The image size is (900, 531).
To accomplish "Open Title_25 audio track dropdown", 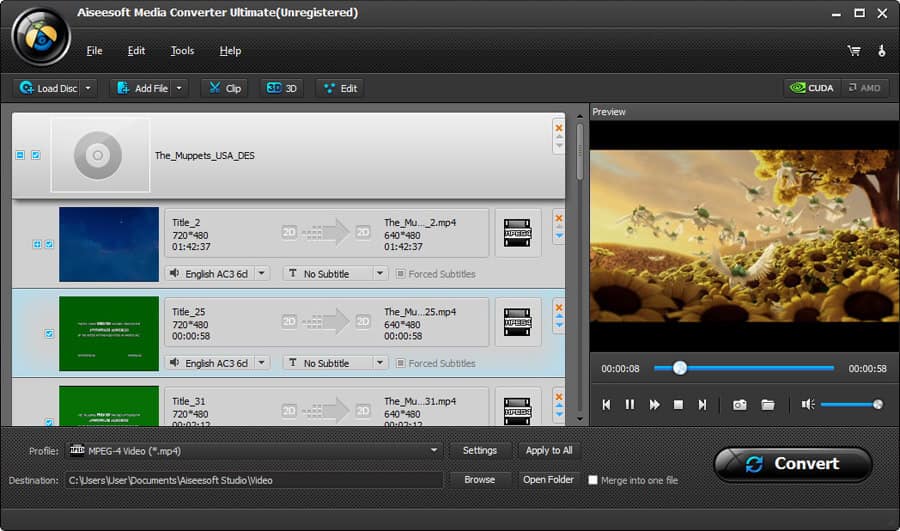I will [x=262, y=363].
